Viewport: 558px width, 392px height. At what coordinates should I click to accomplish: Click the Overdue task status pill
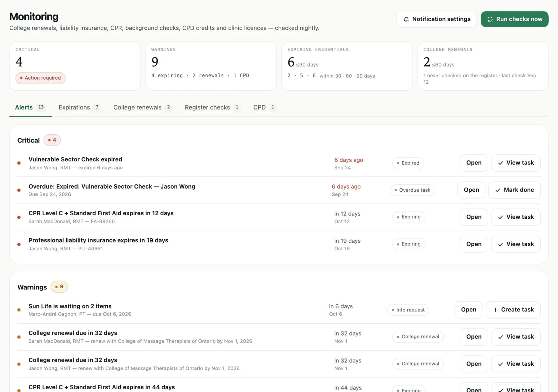[412, 190]
